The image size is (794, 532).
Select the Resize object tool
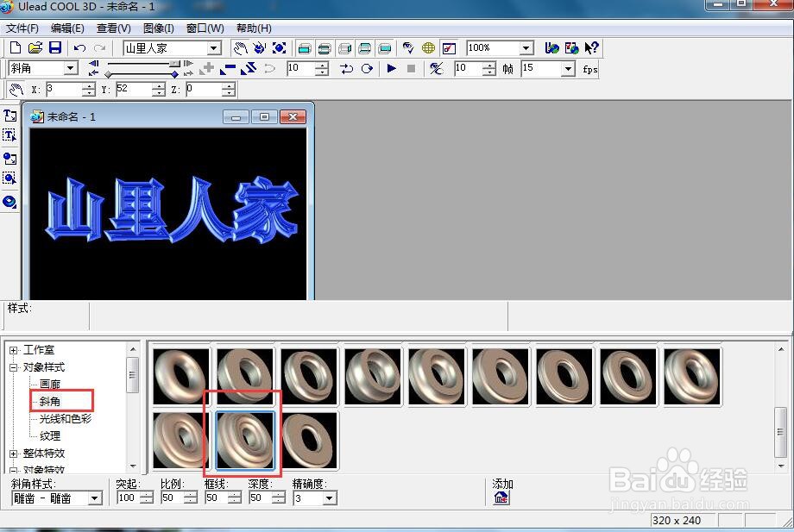click(x=280, y=48)
